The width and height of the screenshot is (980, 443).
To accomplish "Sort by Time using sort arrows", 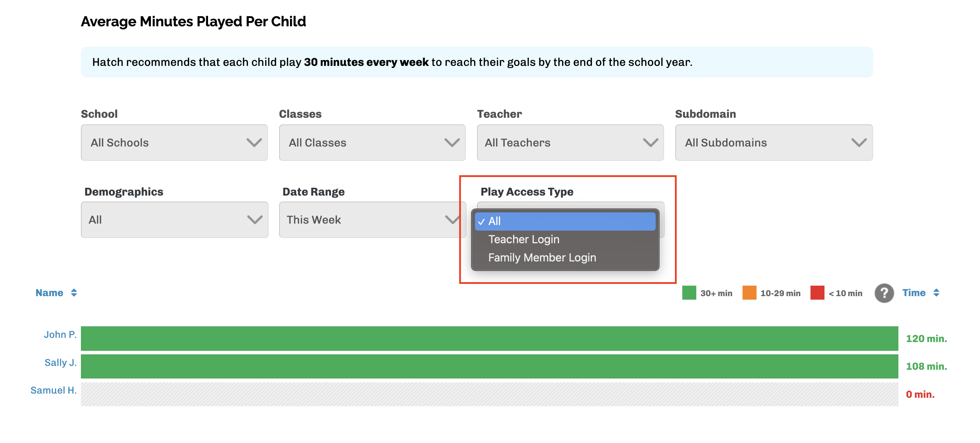I will [936, 292].
